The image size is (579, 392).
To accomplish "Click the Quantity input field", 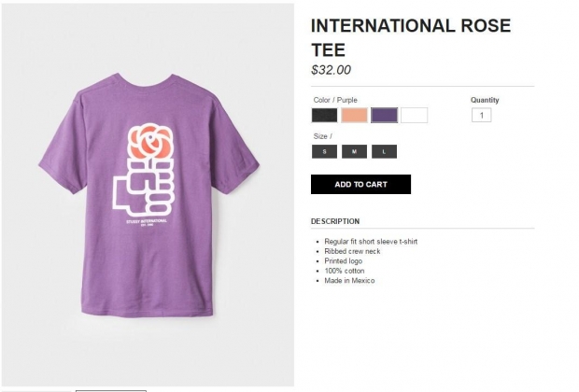I will tap(481, 116).
